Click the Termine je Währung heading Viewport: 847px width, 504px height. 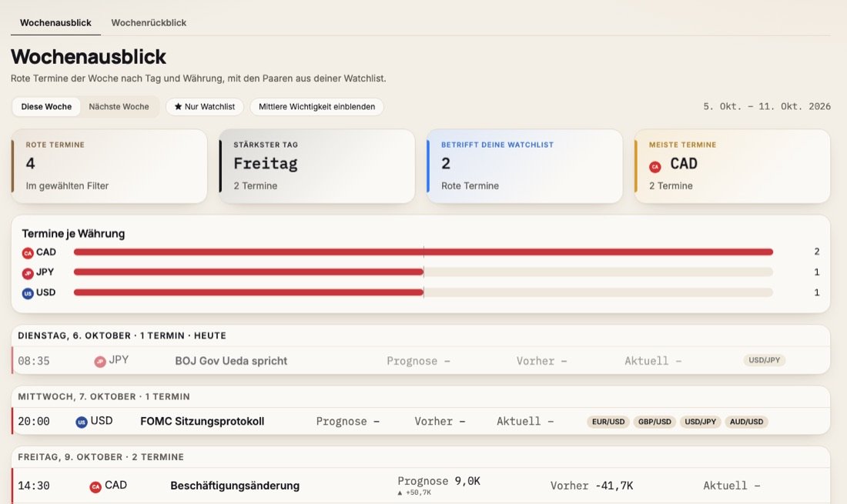tap(73, 234)
